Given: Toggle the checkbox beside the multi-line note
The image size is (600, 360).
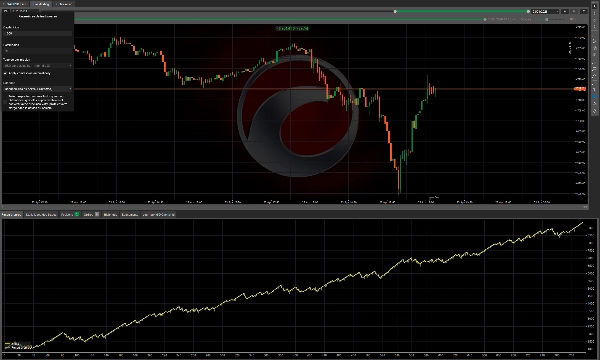Looking at the screenshot, I should tap(5, 102).
